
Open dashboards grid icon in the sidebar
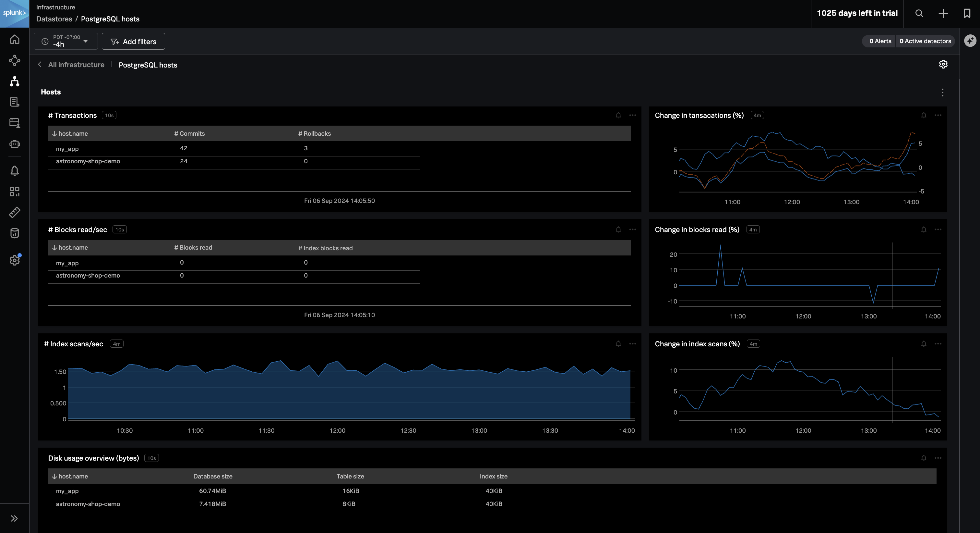tap(15, 192)
